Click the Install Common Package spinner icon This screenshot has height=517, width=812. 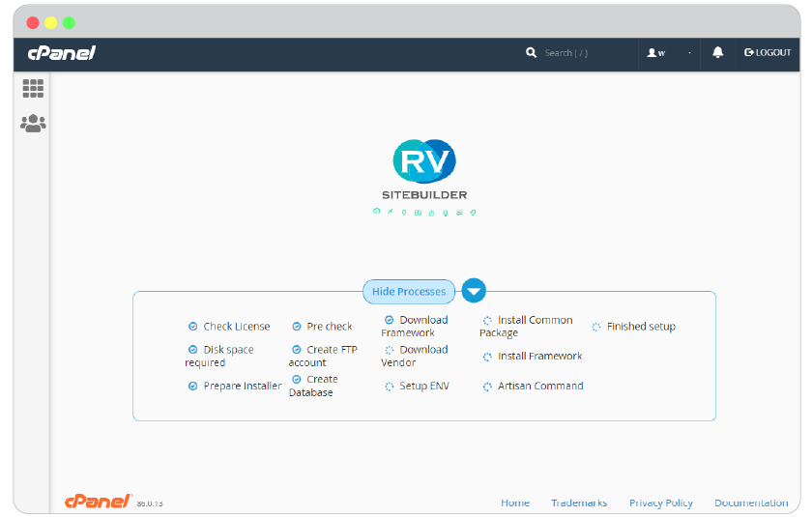487,320
